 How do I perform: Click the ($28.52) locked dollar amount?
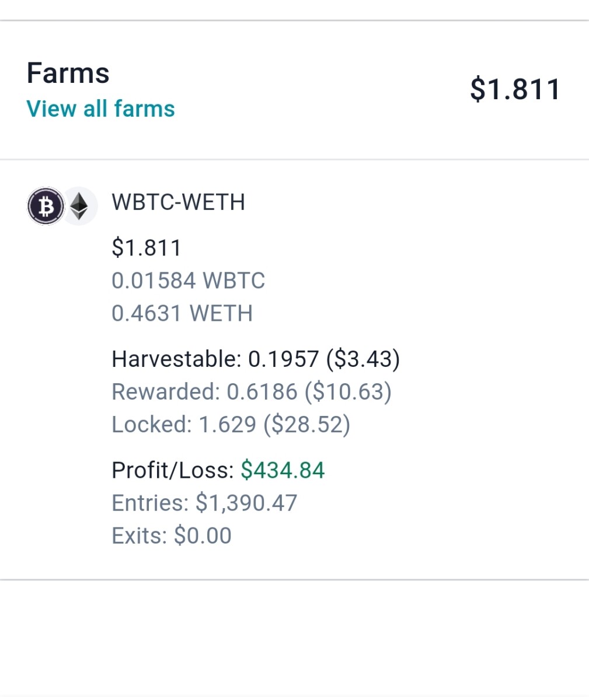click(306, 424)
